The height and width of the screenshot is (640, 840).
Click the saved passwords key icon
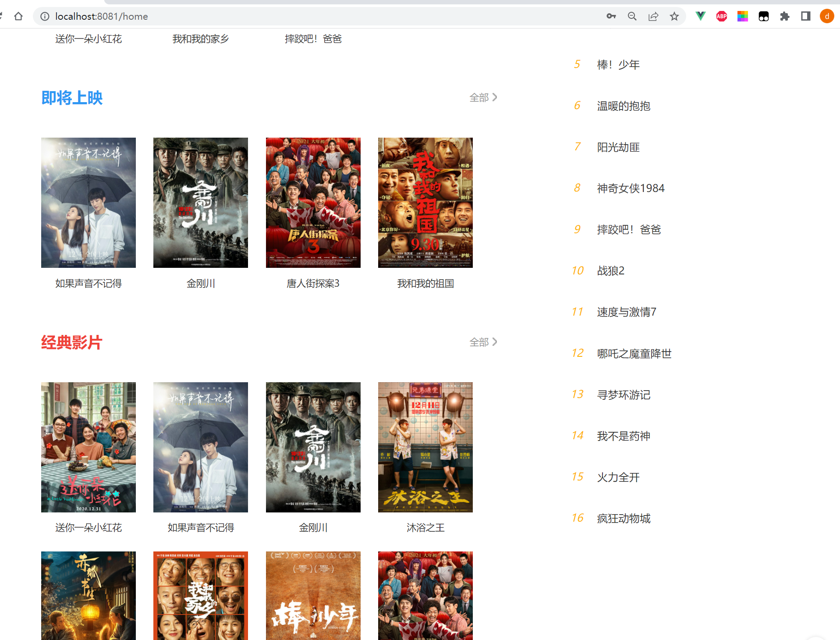click(611, 16)
